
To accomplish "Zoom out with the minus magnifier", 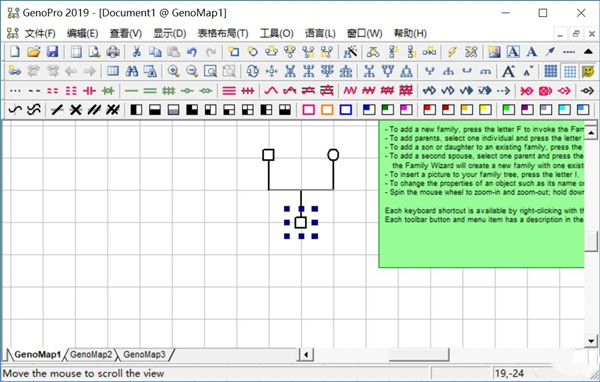I will click(x=192, y=71).
